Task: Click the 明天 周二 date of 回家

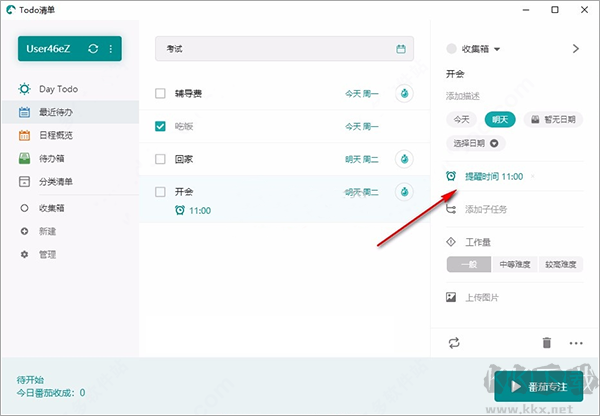Action: click(362, 159)
